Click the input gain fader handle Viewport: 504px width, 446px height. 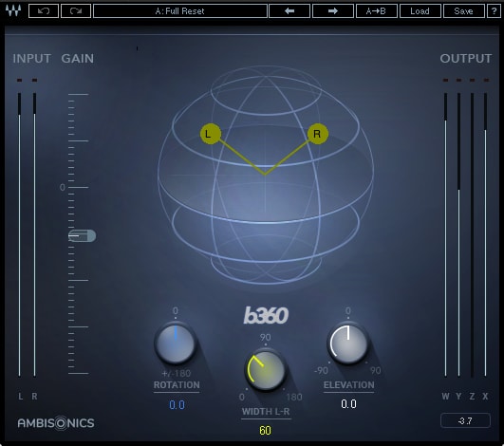tap(82, 236)
